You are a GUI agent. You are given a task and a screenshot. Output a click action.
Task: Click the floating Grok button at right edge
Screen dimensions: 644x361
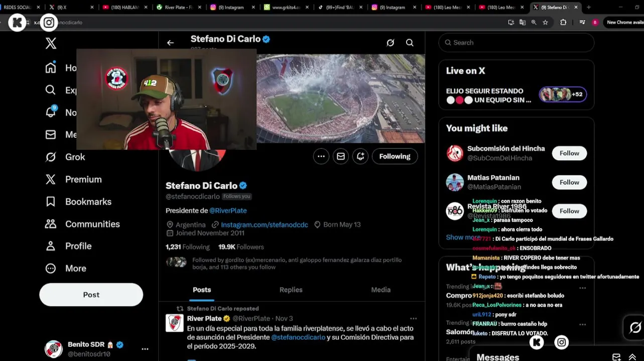[635, 327]
